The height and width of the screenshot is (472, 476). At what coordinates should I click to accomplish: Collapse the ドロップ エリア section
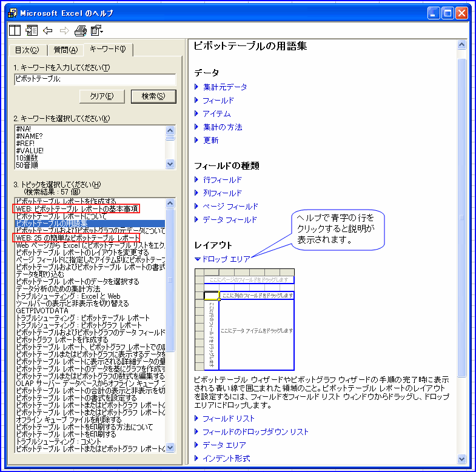223,259
